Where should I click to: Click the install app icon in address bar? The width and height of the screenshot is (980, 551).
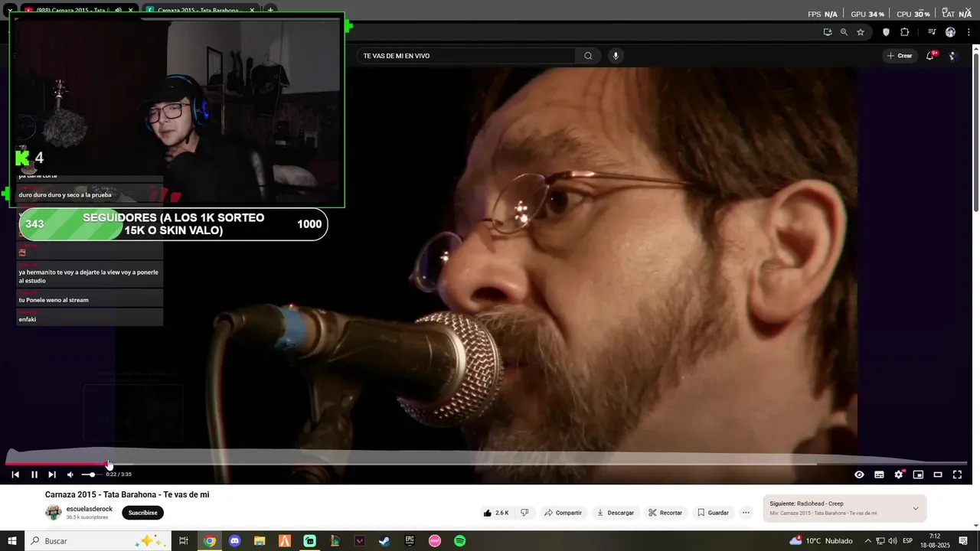[828, 32]
